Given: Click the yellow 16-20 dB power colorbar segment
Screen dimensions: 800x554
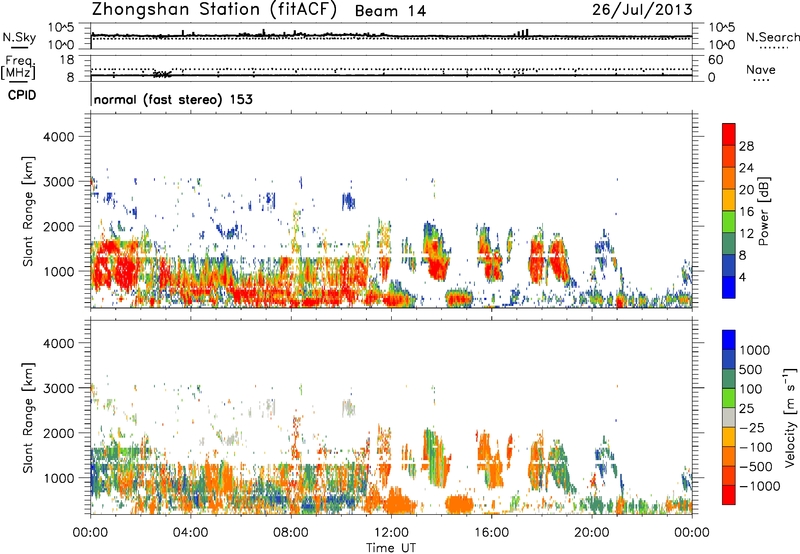Looking at the screenshot, I should click(729, 200).
